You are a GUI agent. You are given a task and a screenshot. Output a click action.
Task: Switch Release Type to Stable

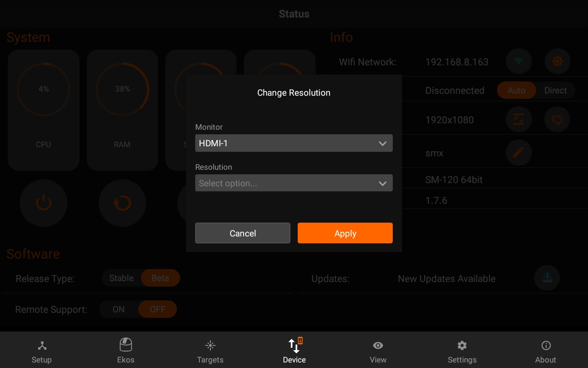pos(121,278)
